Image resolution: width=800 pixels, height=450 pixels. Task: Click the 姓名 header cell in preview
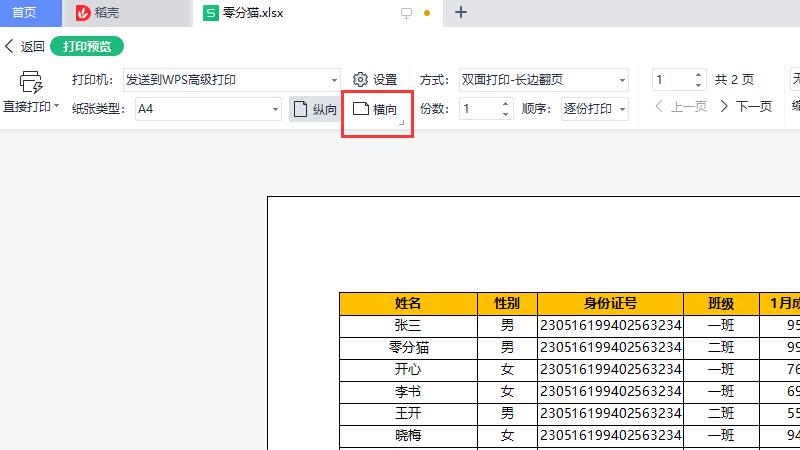(x=407, y=304)
